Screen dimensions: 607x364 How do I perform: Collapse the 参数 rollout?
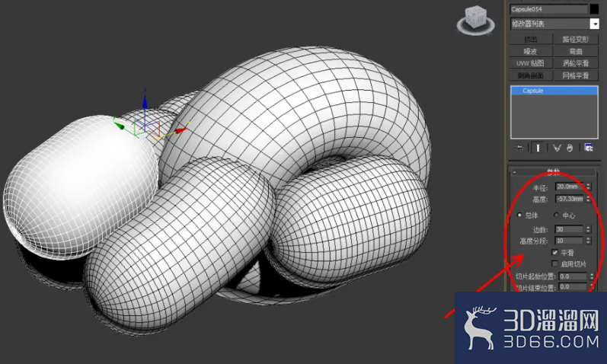pyautogui.click(x=554, y=171)
